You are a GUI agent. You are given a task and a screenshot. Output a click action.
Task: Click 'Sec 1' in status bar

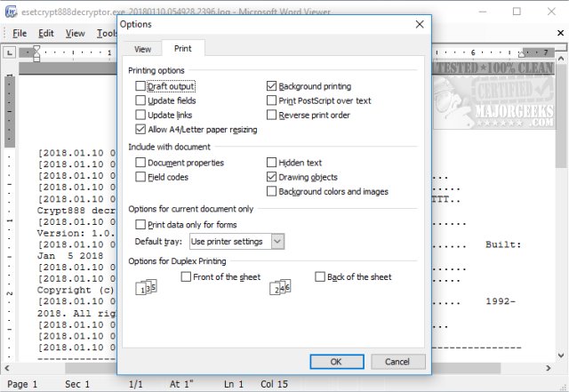[x=77, y=384]
